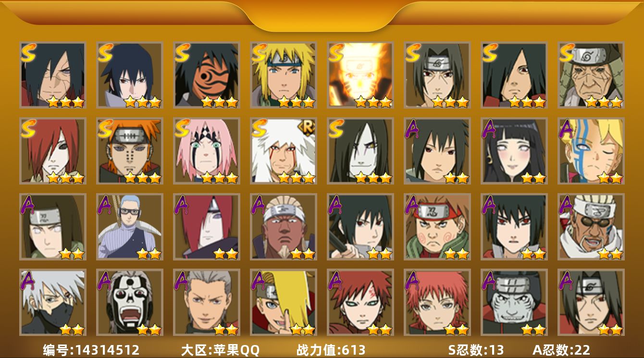Click the blonde character with blue face markings

(x=591, y=150)
